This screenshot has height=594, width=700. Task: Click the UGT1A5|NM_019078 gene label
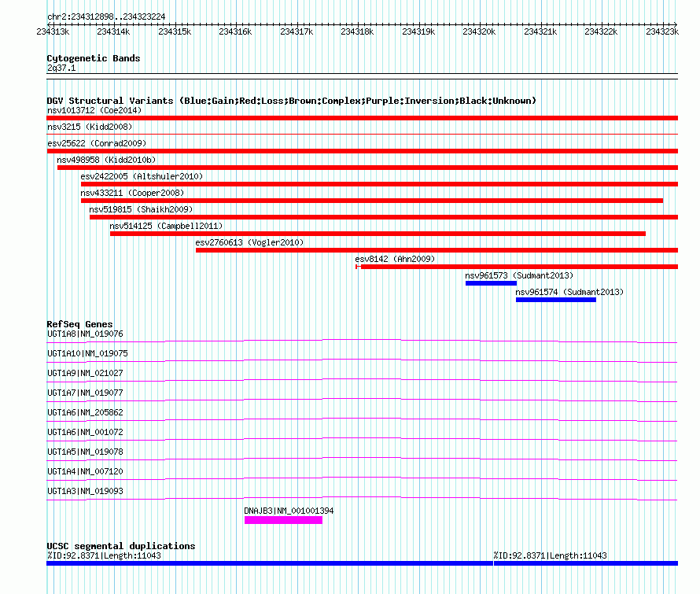click(x=85, y=452)
